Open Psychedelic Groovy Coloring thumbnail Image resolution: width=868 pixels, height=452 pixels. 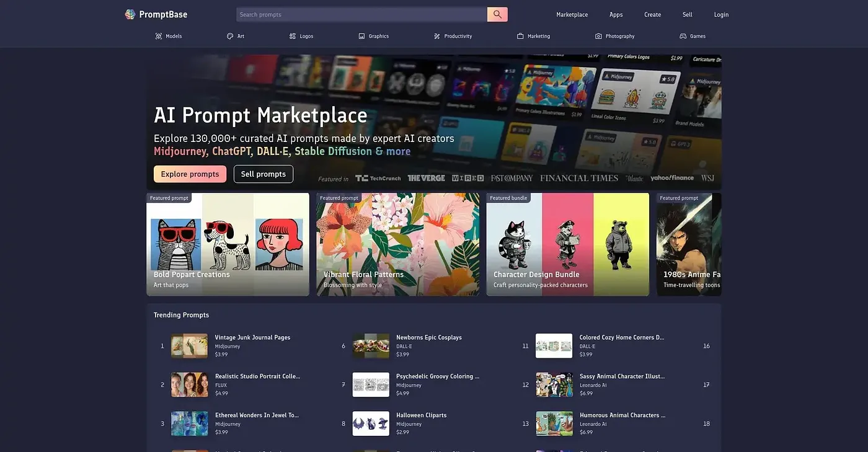point(371,385)
